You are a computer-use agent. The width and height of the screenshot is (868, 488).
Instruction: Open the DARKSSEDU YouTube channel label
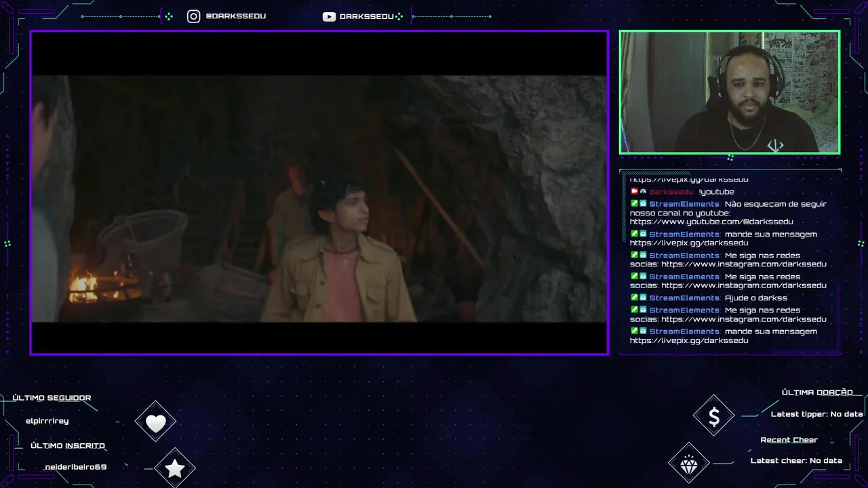point(367,16)
